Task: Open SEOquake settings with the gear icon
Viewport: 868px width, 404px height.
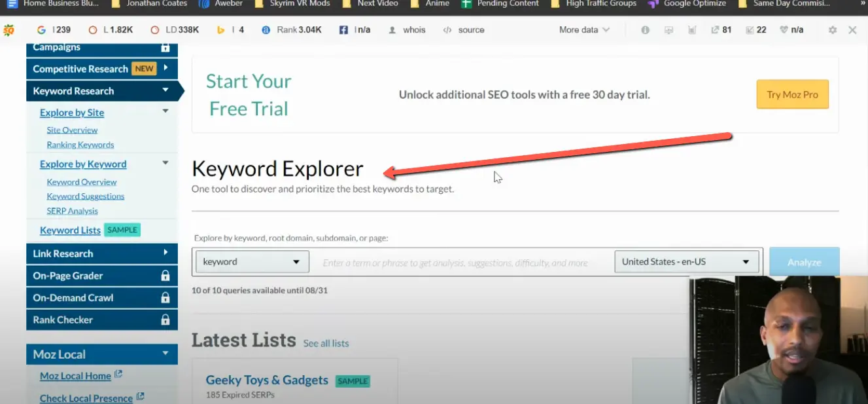Action: tap(832, 29)
